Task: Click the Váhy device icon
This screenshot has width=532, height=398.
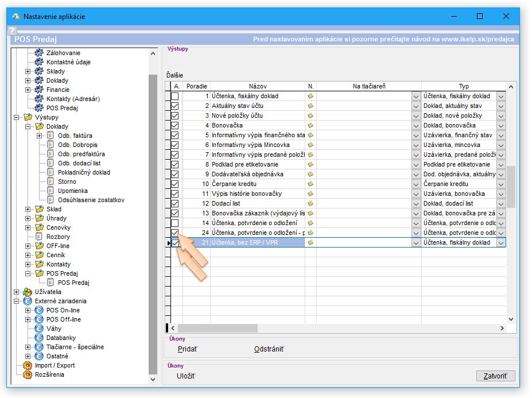Action: 39,329
